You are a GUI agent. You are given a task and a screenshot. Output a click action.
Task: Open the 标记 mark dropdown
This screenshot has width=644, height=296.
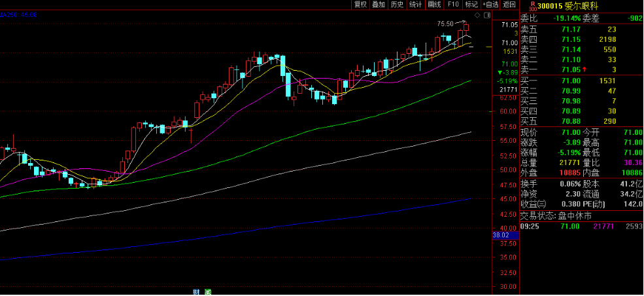[471, 4]
